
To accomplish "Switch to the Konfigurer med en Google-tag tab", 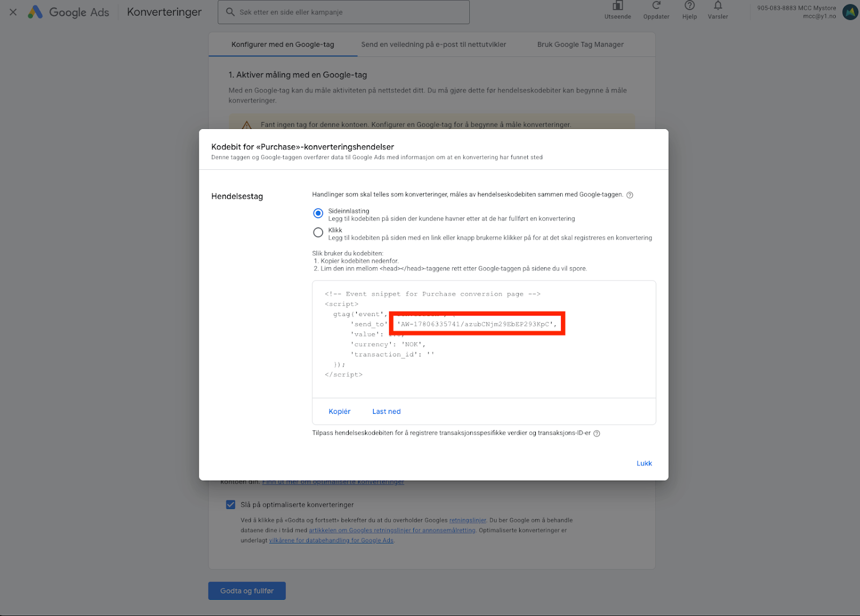I will 283,45.
